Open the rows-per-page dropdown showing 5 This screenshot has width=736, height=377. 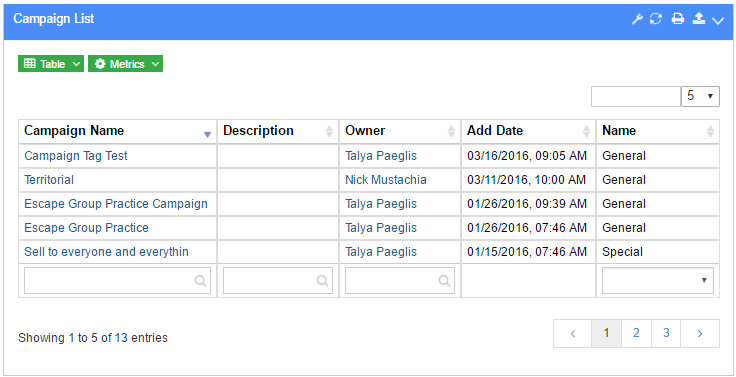700,96
